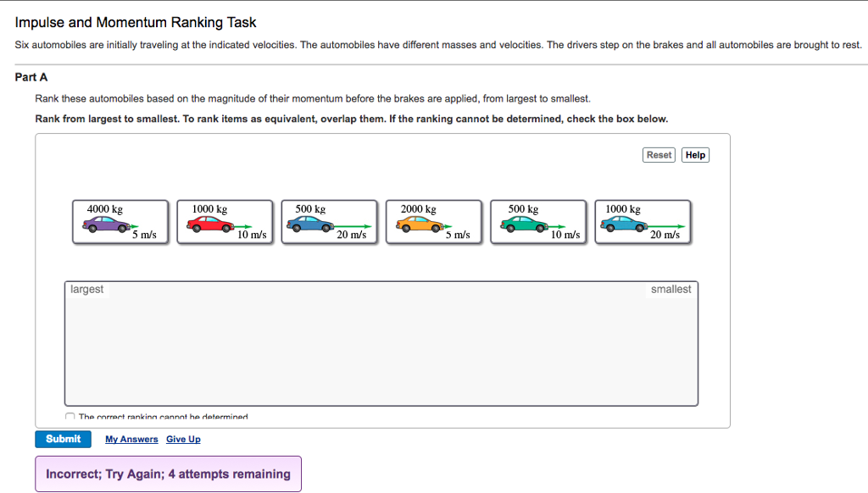Select the 1000 kg red car tile
The width and height of the screenshot is (868, 493).
[225, 221]
